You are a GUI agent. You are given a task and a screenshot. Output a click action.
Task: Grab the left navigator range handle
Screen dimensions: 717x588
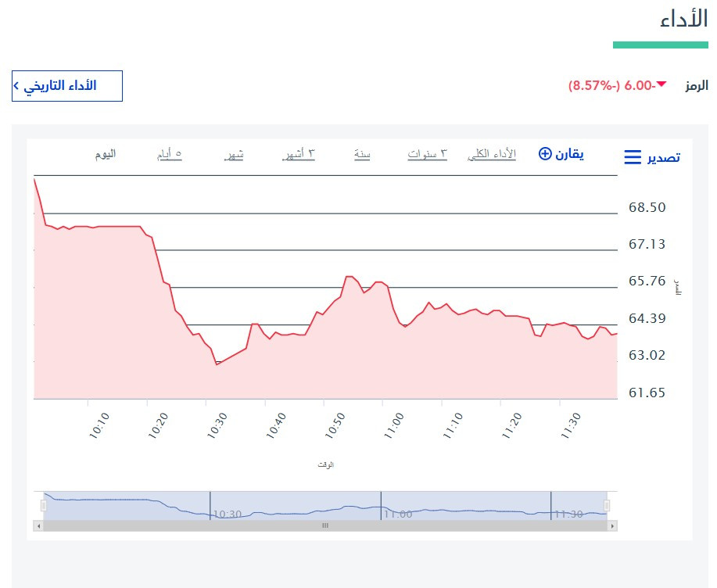(x=44, y=505)
